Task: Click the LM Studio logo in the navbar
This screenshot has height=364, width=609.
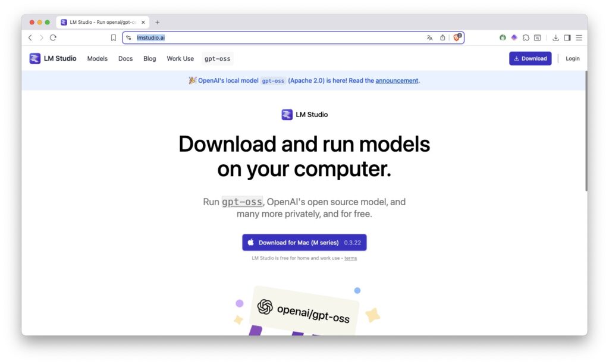Action: [x=53, y=58]
